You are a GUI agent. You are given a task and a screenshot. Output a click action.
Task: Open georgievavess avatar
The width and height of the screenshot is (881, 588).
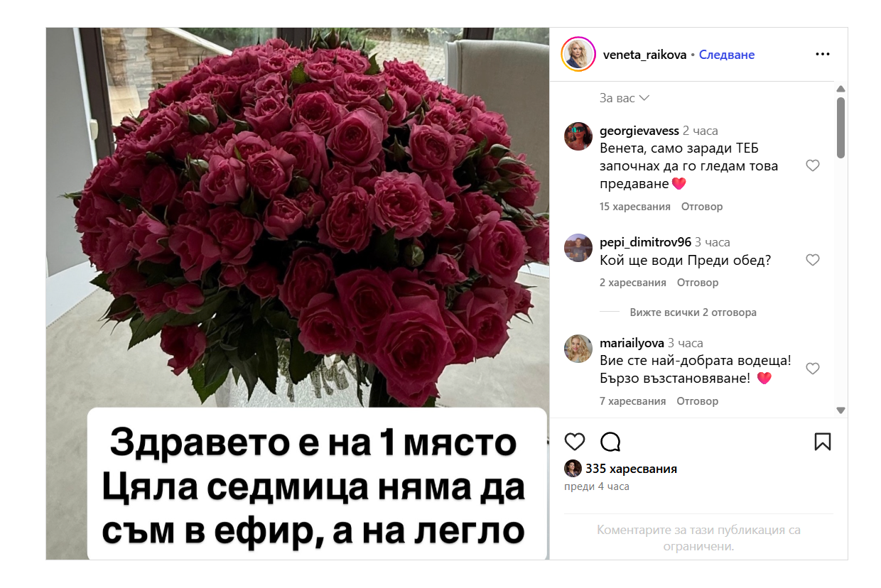coord(578,136)
